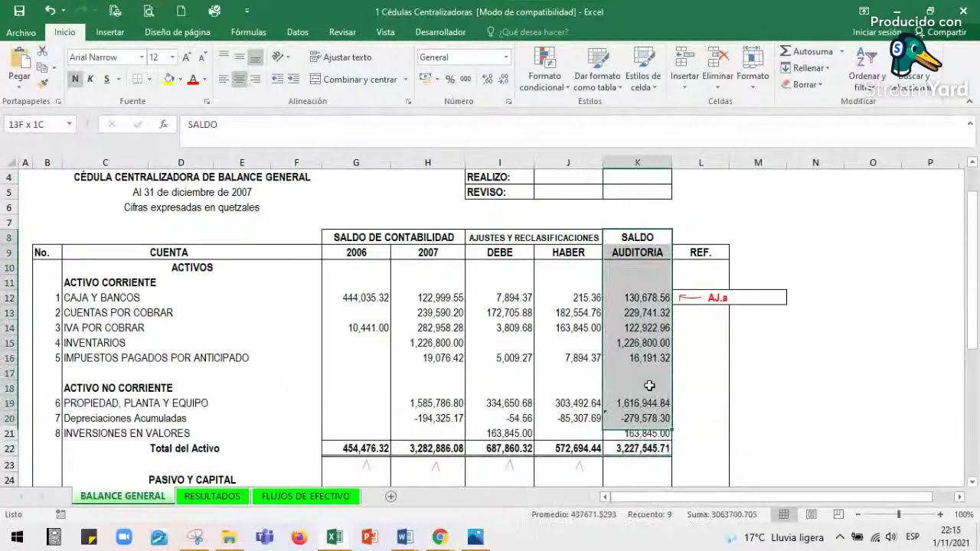Toggle underline (S) formatting
The width and height of the screenshot is (980, 551).
click(x=106, y=79)
